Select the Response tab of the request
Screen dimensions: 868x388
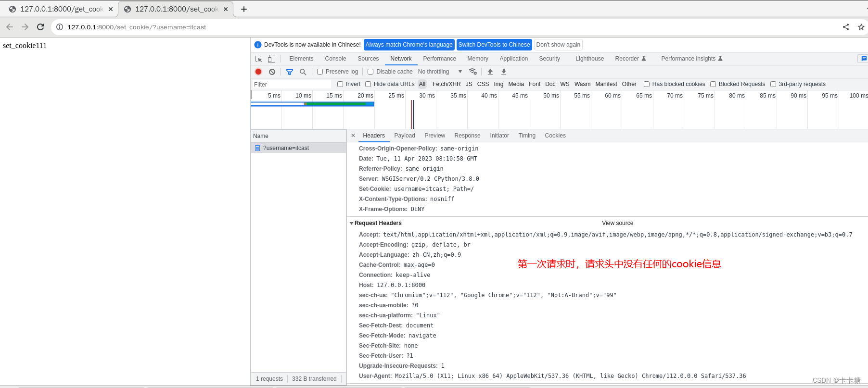(467, 136)
